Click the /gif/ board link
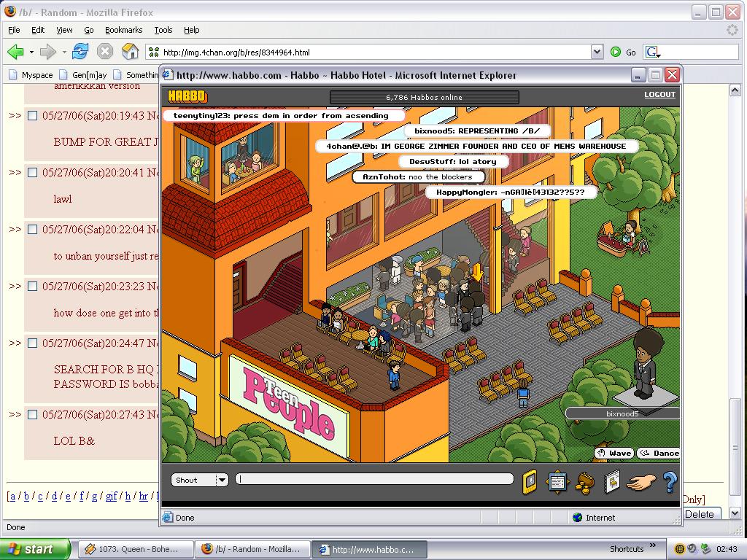Image resolution: width=747 pixels, height=560 pixels. pyautogui.click(x=112, y=496)
